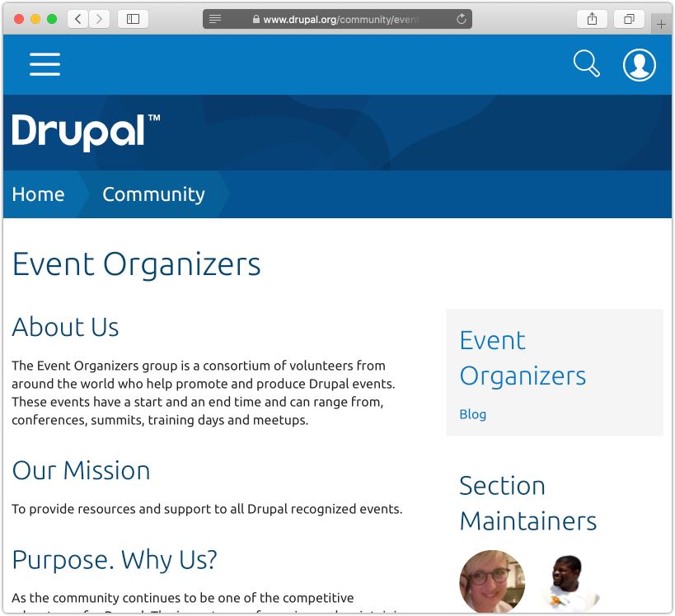Image resolution: width=675 pixels, height=616 pixels.
Task: Click the 'Event Organizers' page title
Action: pos(137,264)
